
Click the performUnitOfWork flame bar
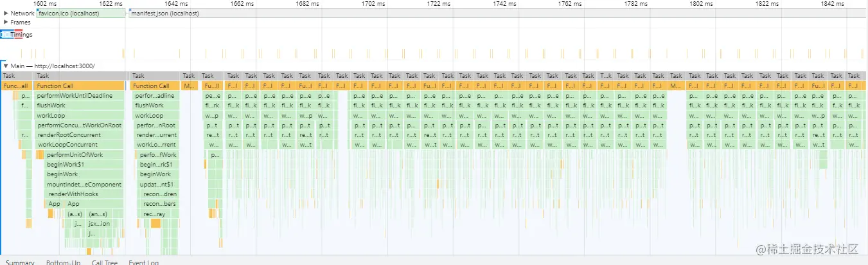(84, 155)
